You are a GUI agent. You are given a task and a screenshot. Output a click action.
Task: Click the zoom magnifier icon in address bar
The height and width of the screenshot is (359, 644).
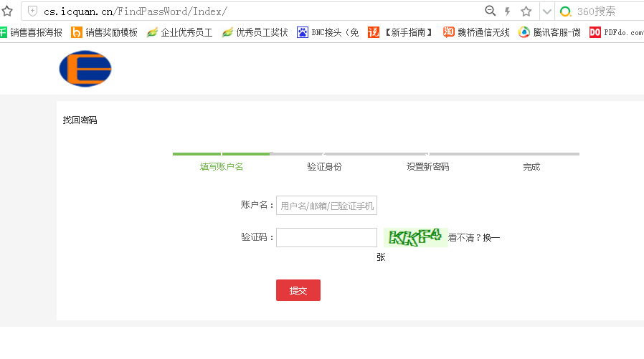coord(491,11)
